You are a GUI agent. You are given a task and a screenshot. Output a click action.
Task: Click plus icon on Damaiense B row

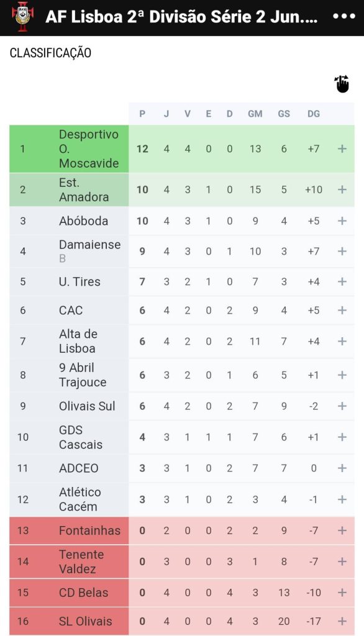click(x=342, y=251)
